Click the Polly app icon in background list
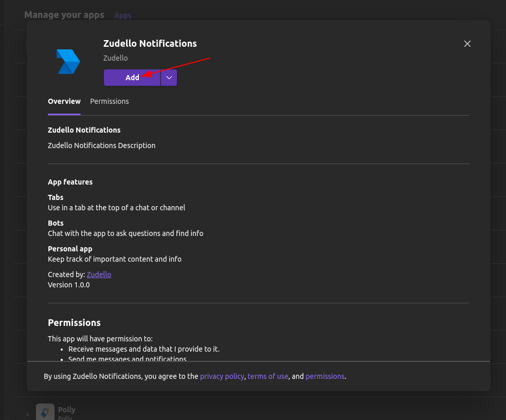Image resolution: width=506 pixels, height=420 pixels. 45,412
